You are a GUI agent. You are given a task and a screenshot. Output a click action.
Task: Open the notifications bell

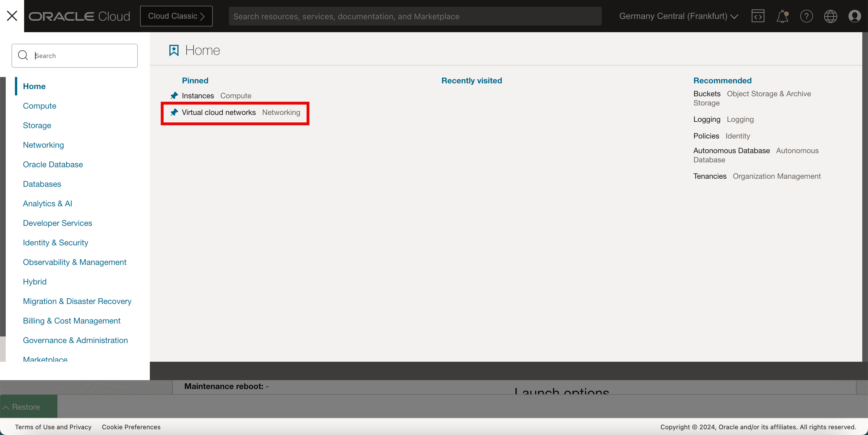[x=782, y=16]
